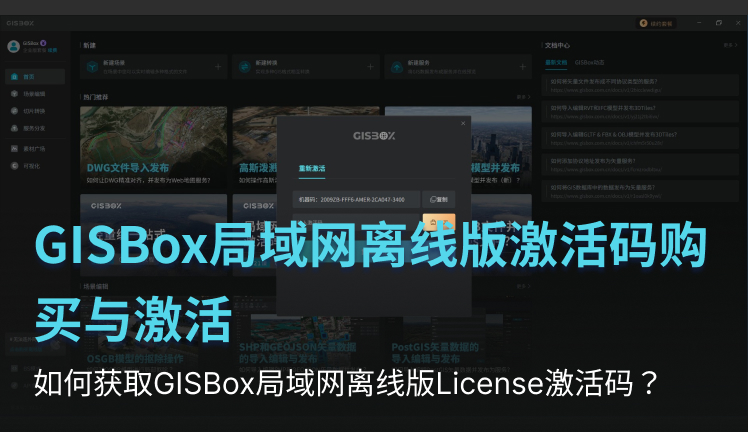
Task: Open 场景编辑 scene editing in sidebar
Action: coord(30,94)
